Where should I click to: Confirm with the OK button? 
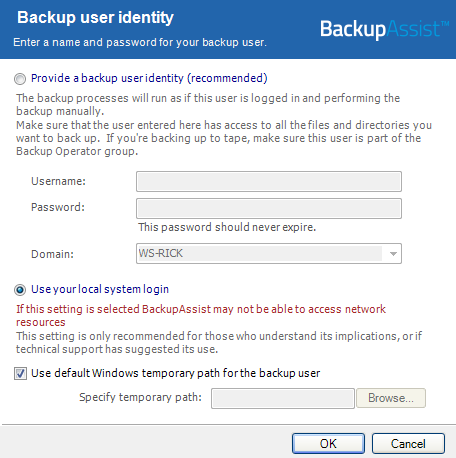(x=328, y=444)
